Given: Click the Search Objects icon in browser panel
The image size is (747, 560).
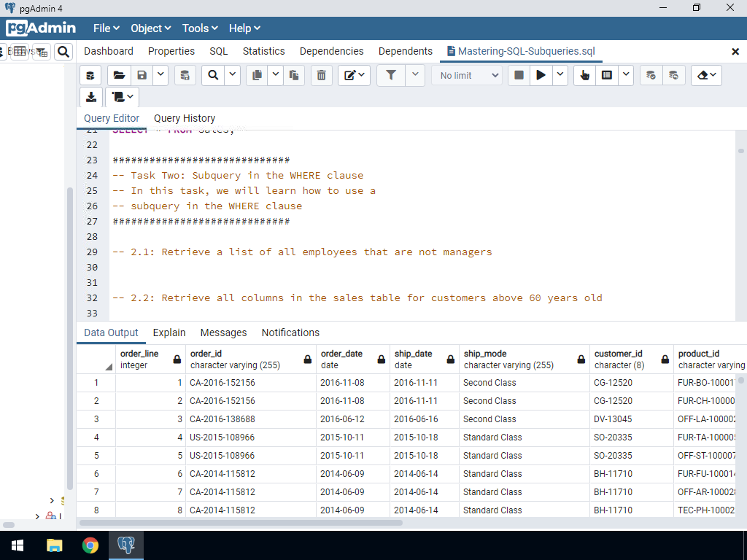Looking at the screenshot, I should coord(63,51).
